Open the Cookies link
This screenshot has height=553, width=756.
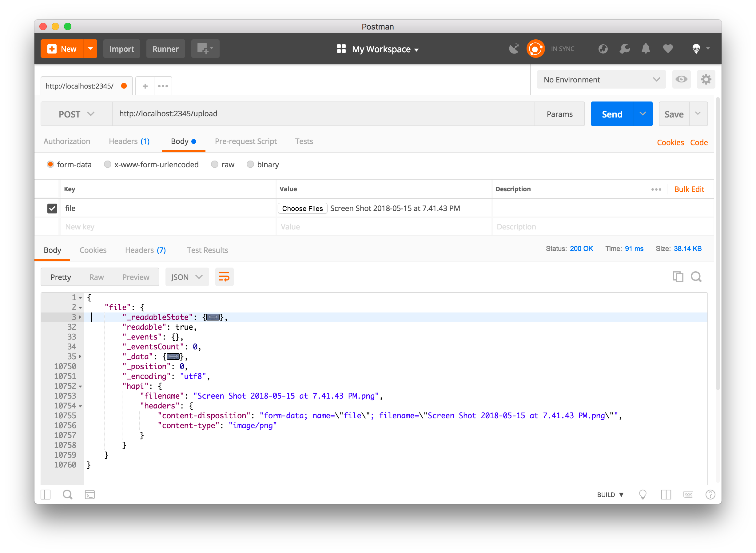tap(670, 143)
